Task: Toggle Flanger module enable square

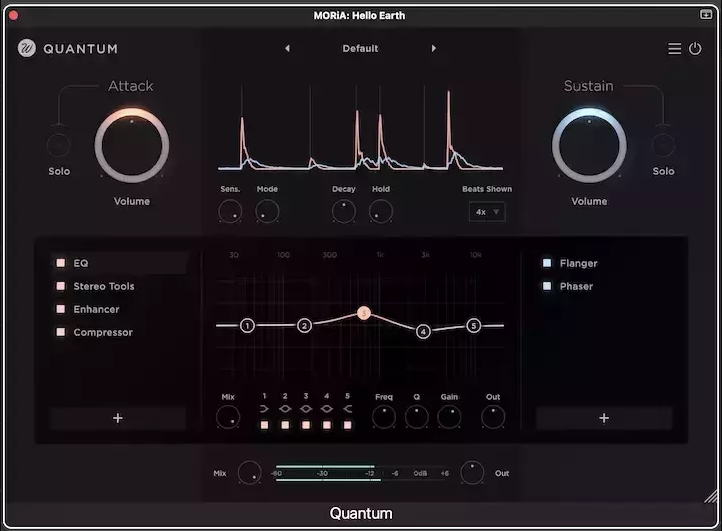Action: click(547, 263)
